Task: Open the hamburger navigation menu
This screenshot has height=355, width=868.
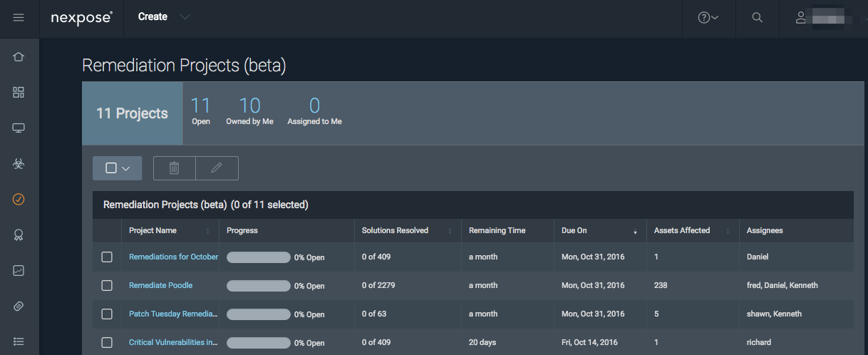Action: coord(19,17)
